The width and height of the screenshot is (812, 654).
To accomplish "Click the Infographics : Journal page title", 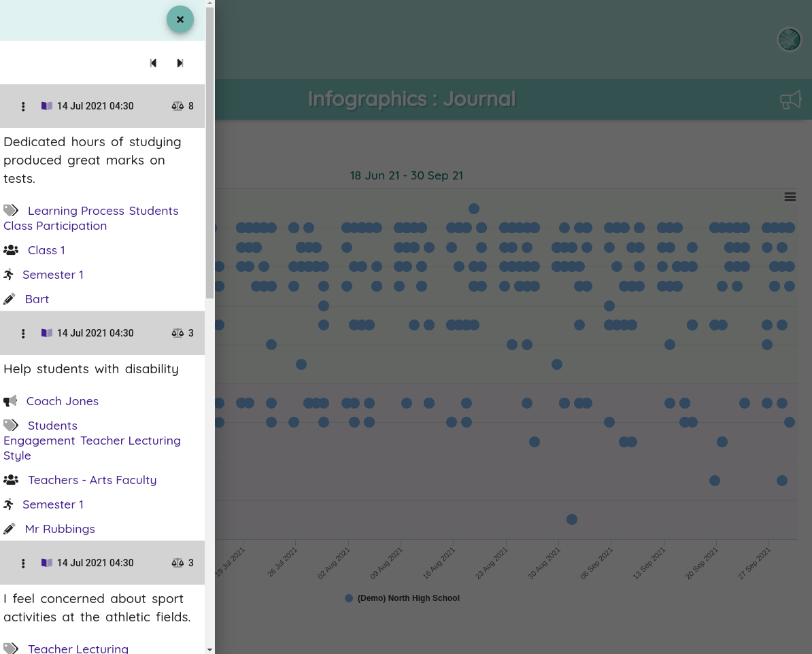I will pyautogui.click(x=411, y=99).
